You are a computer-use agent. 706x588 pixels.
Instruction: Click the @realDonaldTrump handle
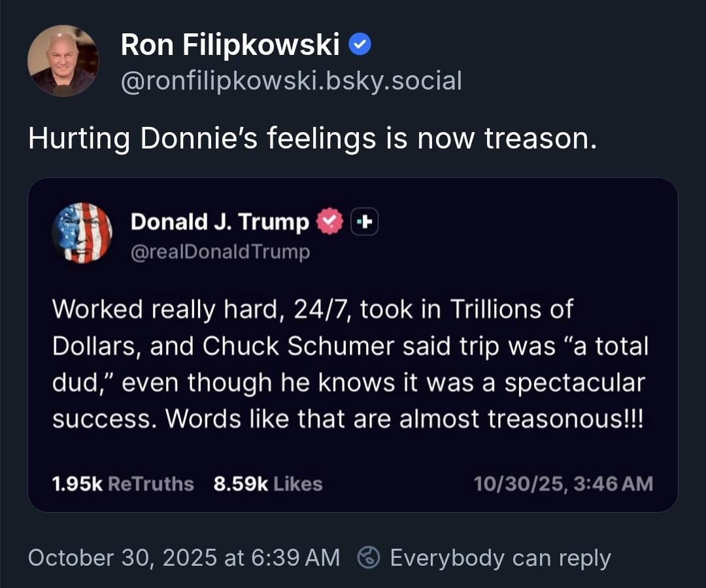[220, 252]
